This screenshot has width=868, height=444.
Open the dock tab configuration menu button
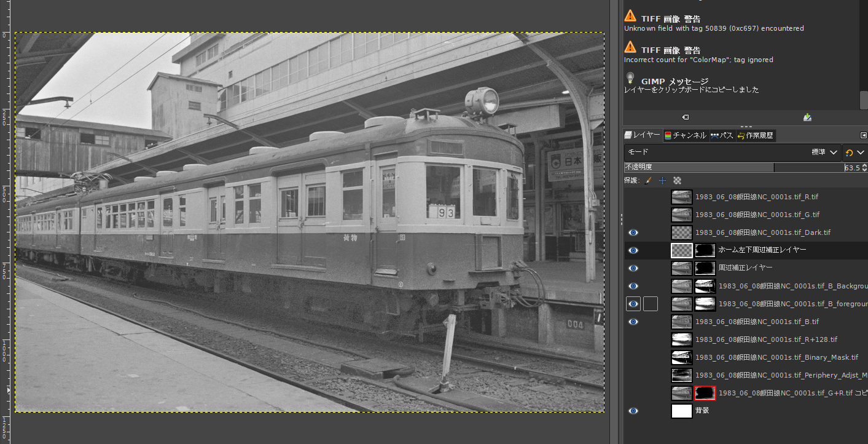[864, 135]
